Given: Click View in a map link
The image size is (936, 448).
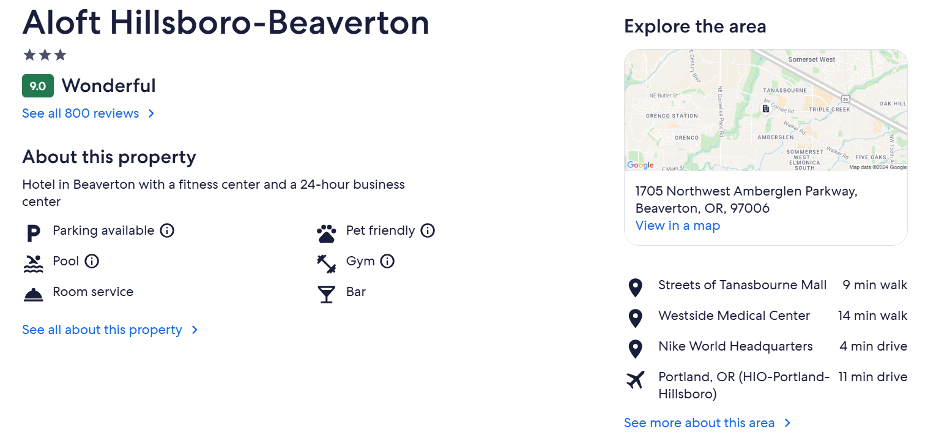Looking at the screenshot, I should 678,226.
